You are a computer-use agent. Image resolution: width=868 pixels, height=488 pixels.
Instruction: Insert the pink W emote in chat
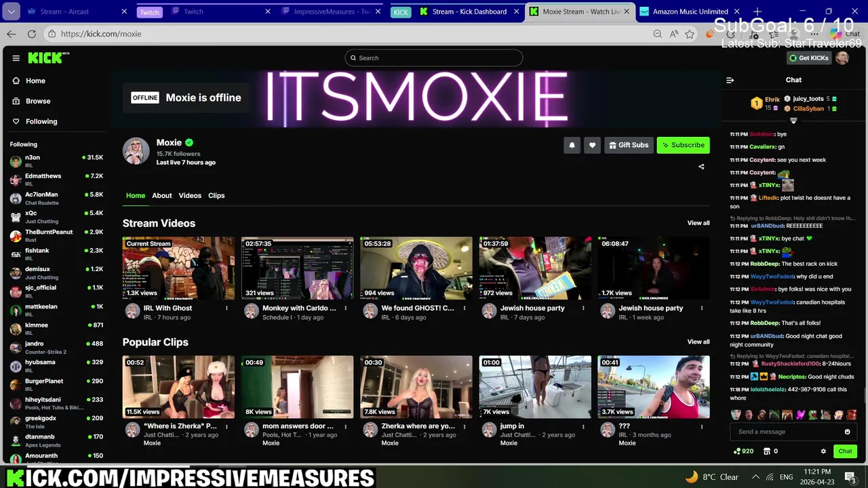coord(800,415)
